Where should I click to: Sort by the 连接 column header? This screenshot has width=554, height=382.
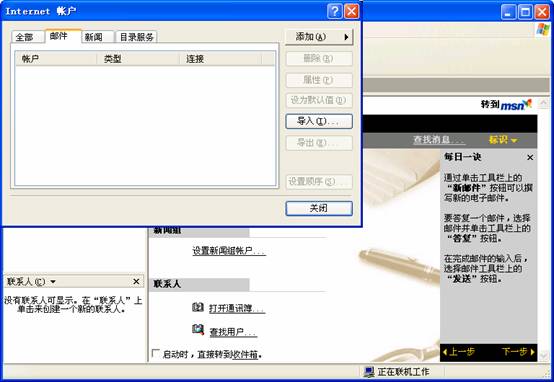coord(221,59)
